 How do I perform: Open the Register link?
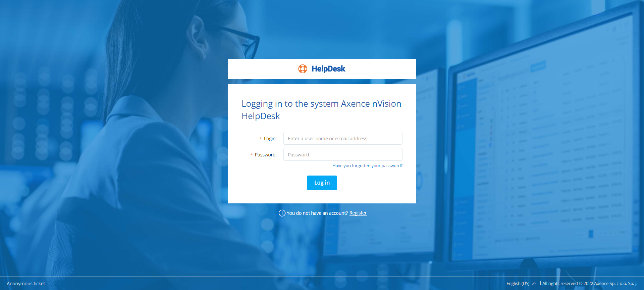(x=358, y=213)
